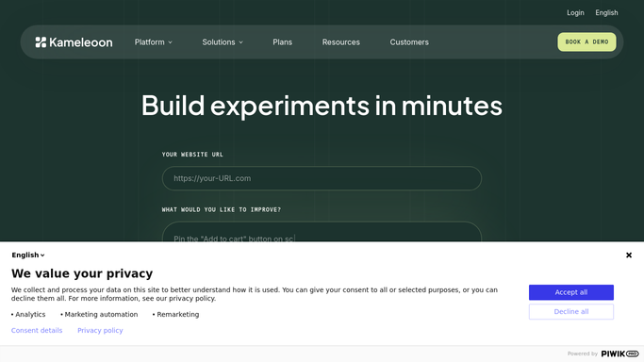Click the "We value your privacy" title
The width and height of the screenshot is (644, 362).
tap(82, 273)
